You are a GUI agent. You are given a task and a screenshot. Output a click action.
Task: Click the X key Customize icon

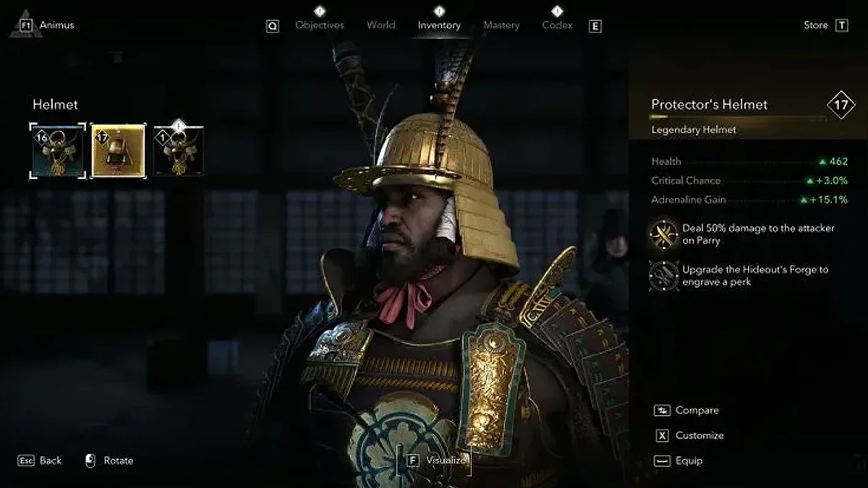[662, 435]
